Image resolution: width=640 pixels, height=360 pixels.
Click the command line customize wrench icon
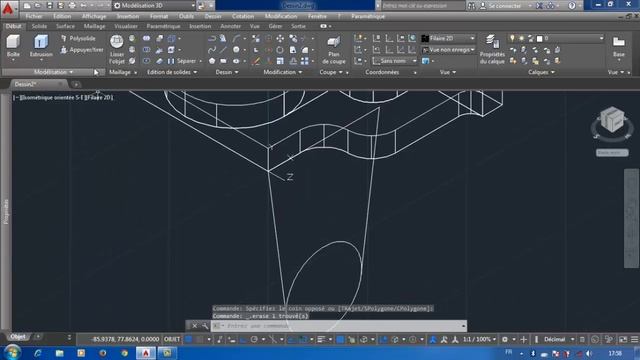pyautogui.click(x=204, y=326)
